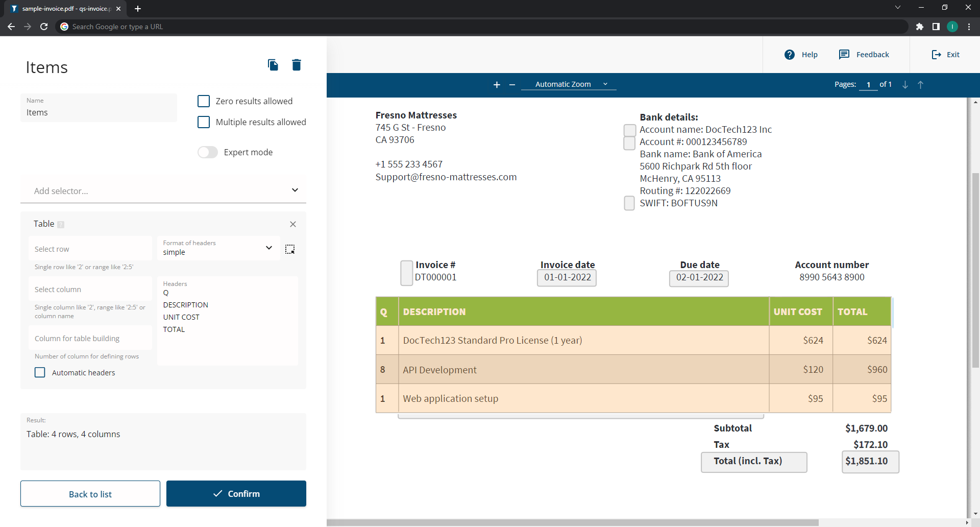Select the 01-01-2022 invoice date box
Viewport: 980px width, 527px height.
point(567,278)
